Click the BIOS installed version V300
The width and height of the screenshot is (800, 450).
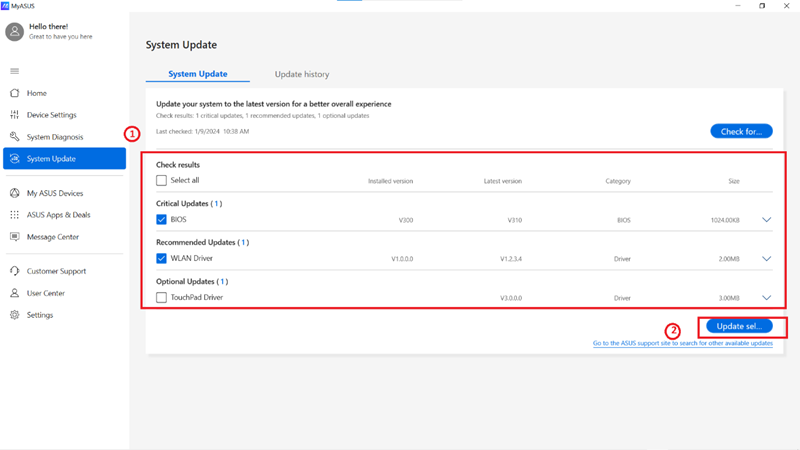(406, 220)
